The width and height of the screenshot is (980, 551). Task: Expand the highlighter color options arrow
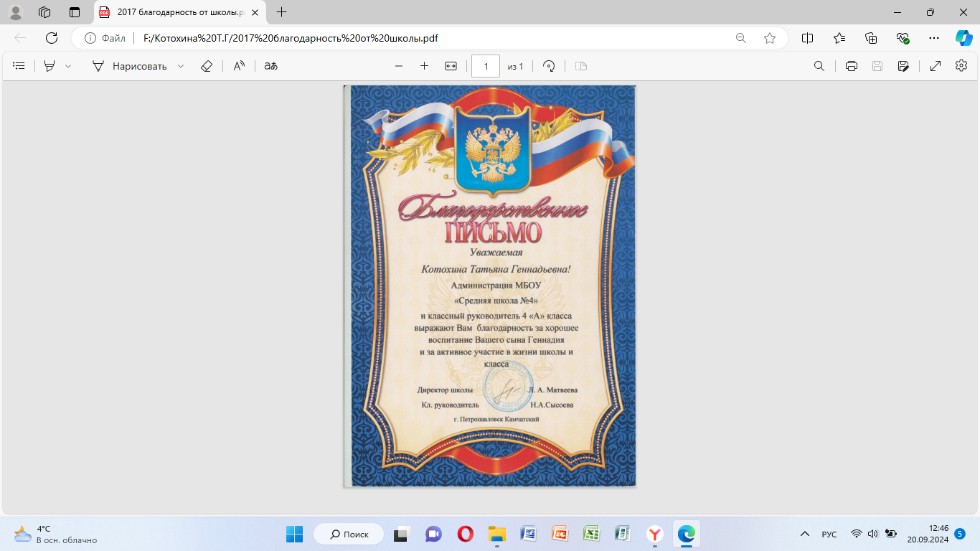point(68,66)
